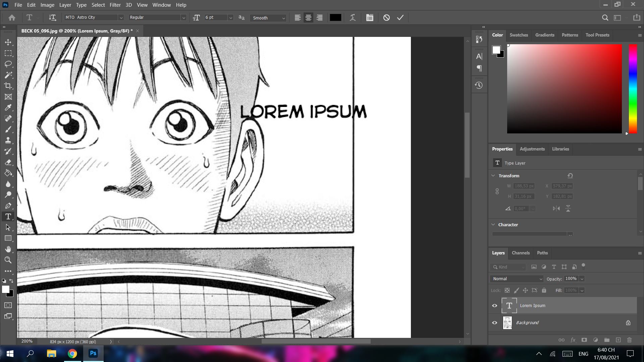Open the Astro City font dropdown
The width and height of the screenshot is (644, 362).
(121, 17)
